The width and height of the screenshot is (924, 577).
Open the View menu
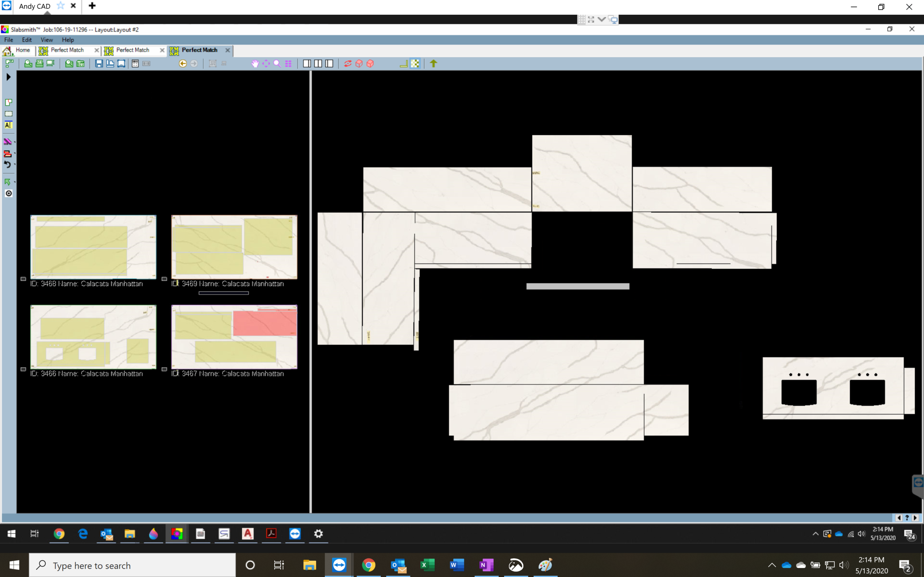[47, 40]
